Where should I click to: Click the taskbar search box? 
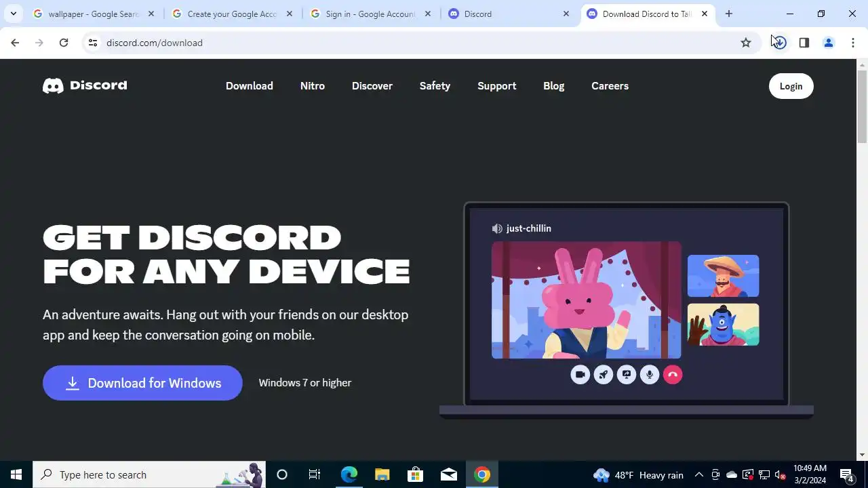149,474
